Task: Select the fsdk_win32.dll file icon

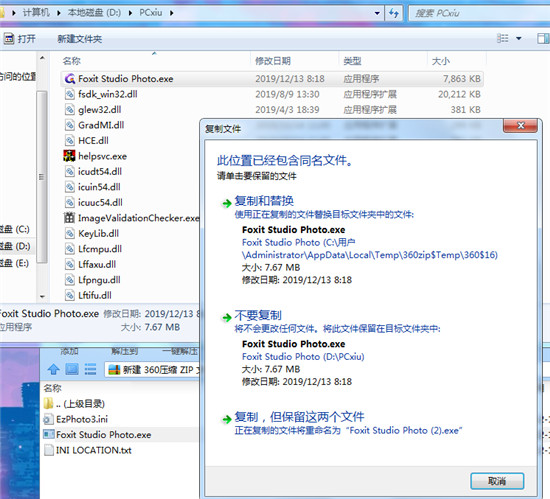Action: point(69,94)
